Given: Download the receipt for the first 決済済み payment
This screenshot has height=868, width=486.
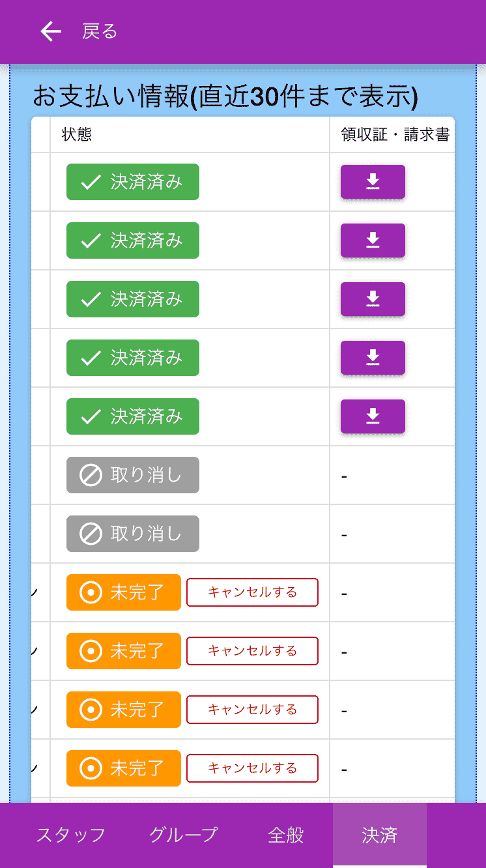Looking at the screenshot, I should [372, 182].
